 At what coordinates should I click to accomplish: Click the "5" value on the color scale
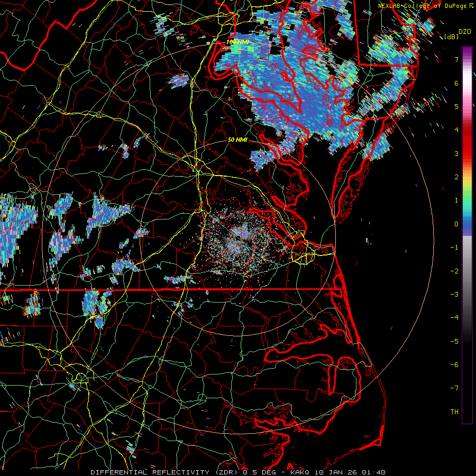tap(456, 106)
